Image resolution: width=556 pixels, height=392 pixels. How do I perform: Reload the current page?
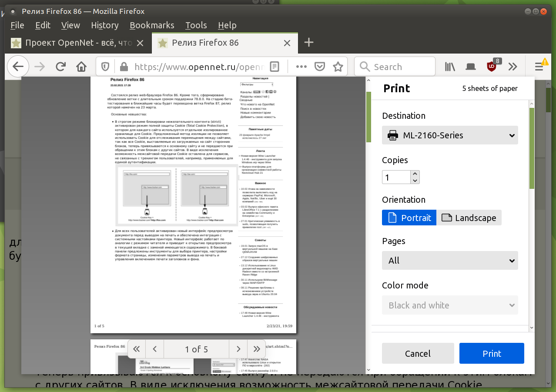pos(60,67)
